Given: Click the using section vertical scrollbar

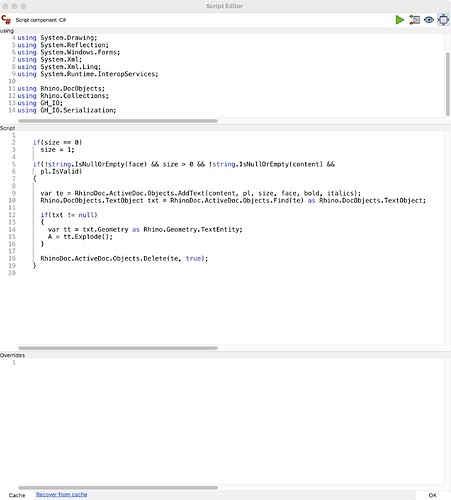Looking at the screenshot, I should pyautogui.click(x=448, y=84).
